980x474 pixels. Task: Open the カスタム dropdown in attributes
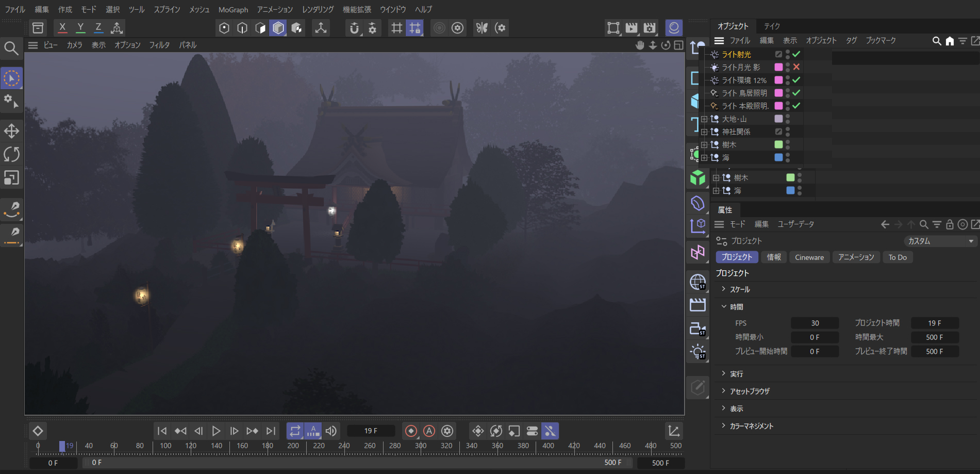(940, 241)
